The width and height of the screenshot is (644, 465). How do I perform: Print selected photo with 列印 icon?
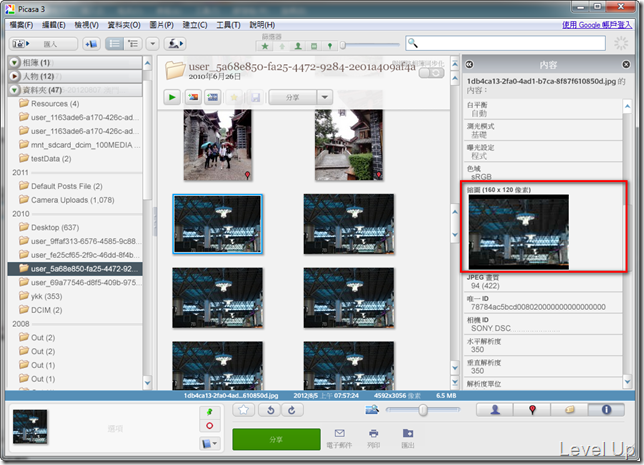pos(373,438)
